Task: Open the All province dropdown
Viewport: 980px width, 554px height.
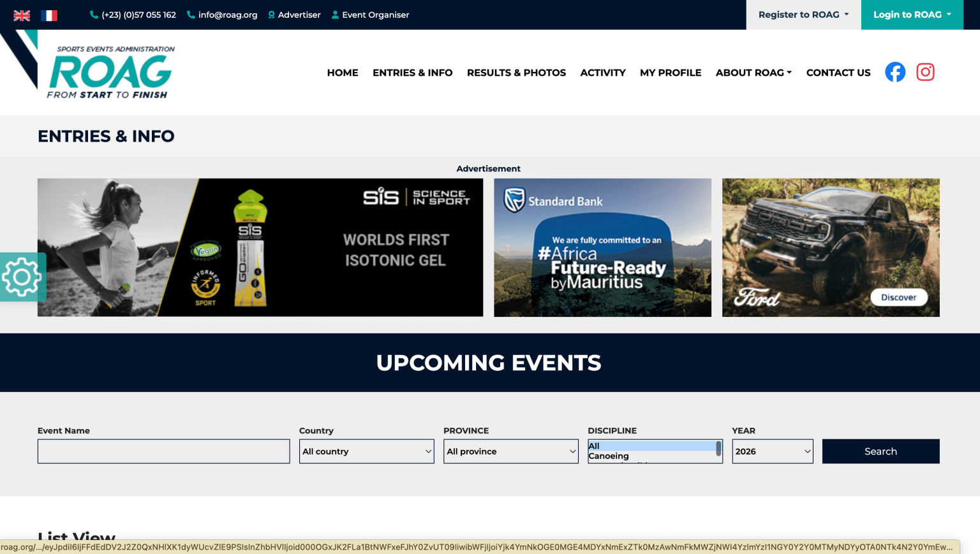Action: pyautogui.click(x=510, y=451)
